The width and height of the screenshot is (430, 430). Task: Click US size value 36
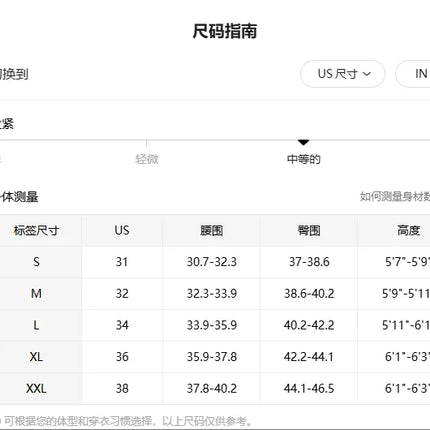coord(122,357)
